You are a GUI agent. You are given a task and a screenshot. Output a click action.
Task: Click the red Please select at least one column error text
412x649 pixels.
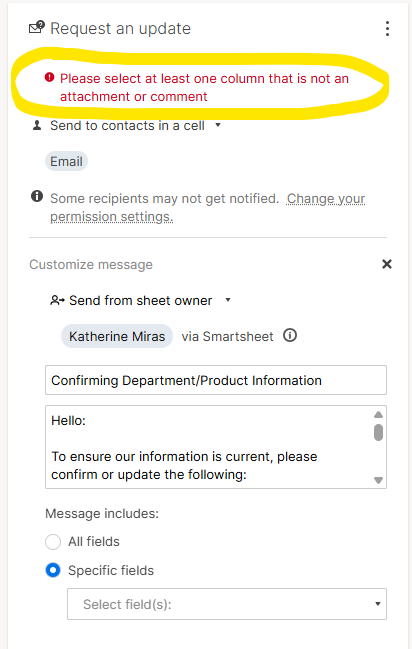click(x=204, y=87)
